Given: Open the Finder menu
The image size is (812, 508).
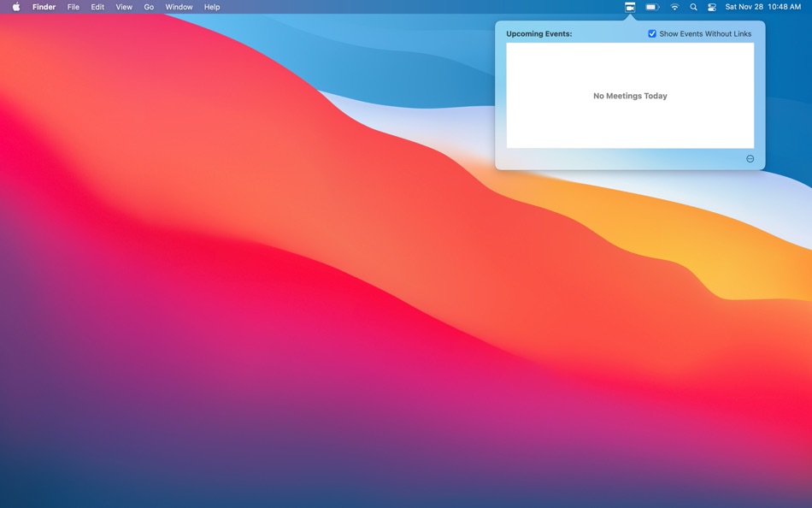Looking at the screenshot, I should [x=44, y=7].
